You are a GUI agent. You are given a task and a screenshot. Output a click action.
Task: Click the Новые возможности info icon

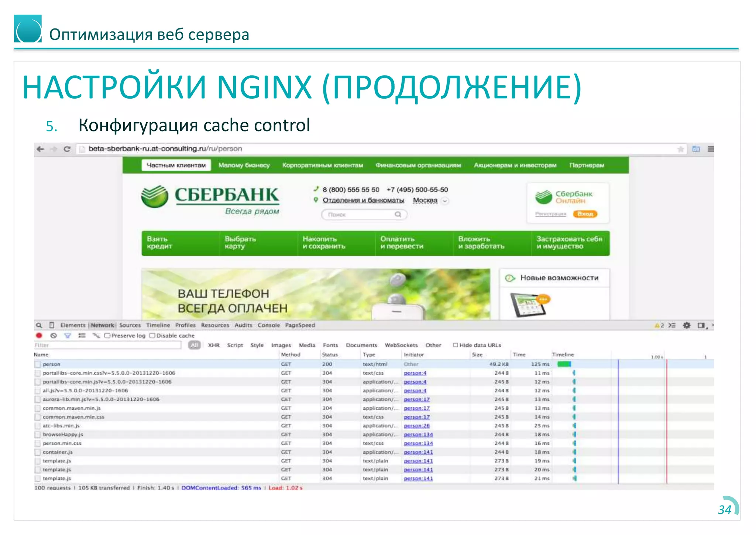click(x=510, y=278)
